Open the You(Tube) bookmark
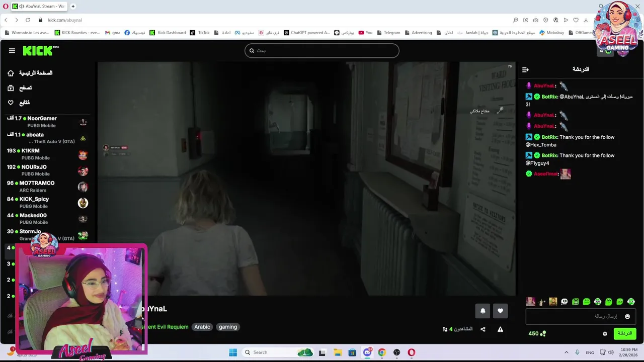644x362 pixels. 365,33
